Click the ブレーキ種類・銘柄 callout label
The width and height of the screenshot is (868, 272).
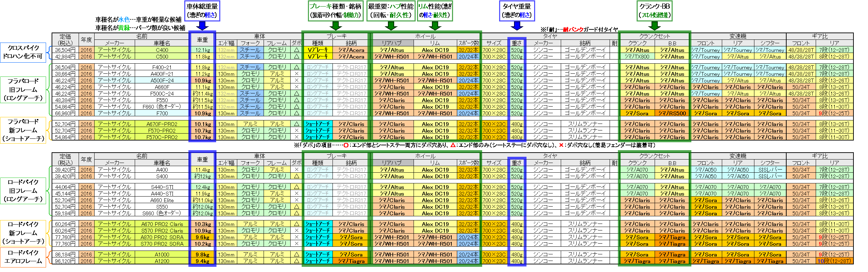[335, 11]
